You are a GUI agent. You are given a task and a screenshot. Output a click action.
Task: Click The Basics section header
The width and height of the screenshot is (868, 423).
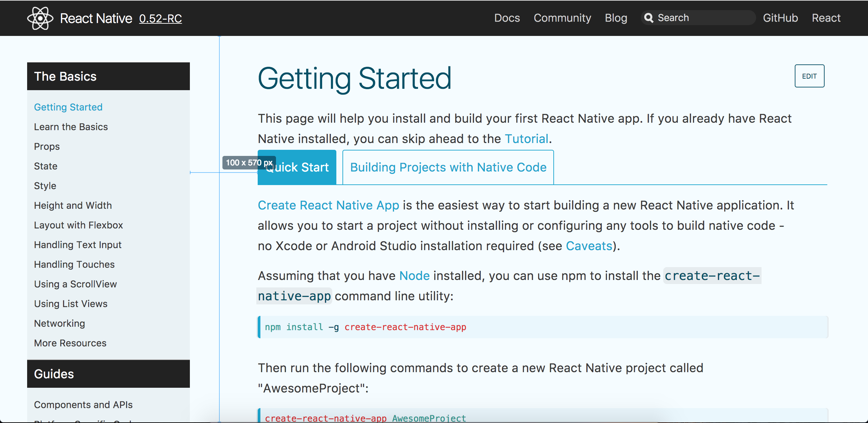tap(108, 76)
